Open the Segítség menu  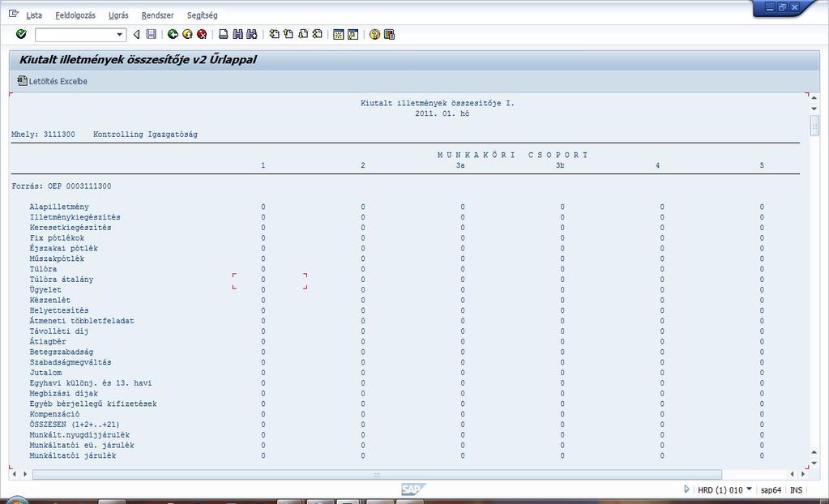[202, 15]
